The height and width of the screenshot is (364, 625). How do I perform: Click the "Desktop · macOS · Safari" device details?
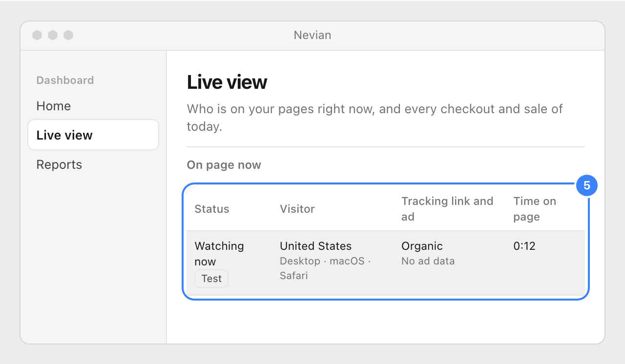click(x=325, y=268)
